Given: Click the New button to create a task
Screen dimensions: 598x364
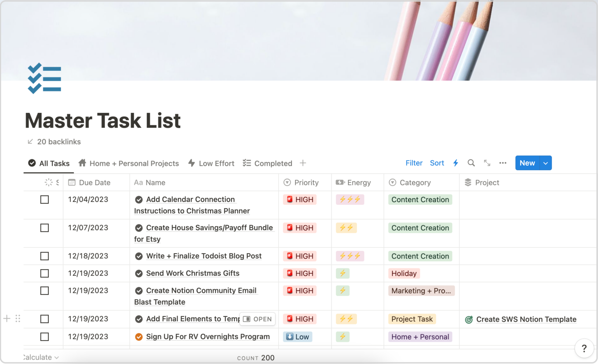Looking at the screenshot, I should 527,163.
